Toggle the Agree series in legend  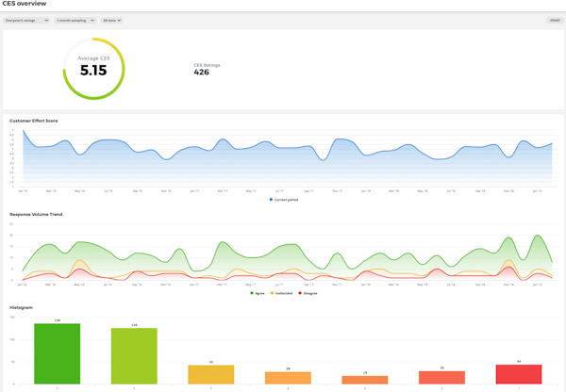coord(255,294)
